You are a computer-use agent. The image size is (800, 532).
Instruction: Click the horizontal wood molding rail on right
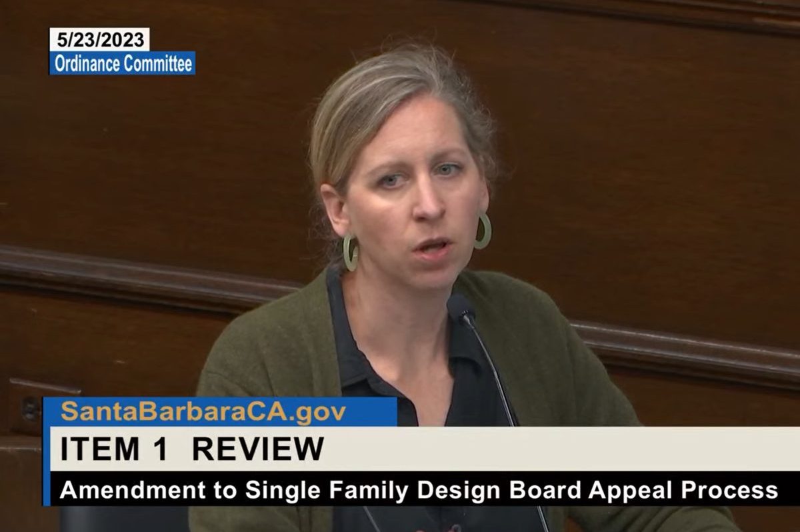pyautogui.click(x=687, y=347)
